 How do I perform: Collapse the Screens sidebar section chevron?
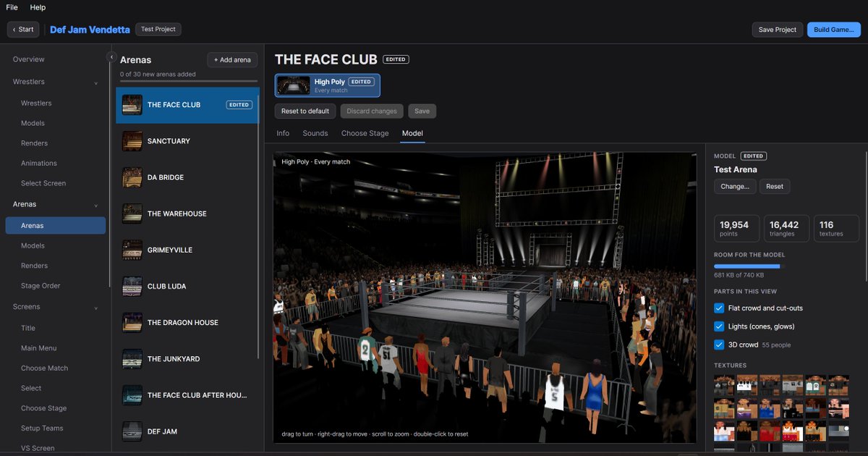[x=95, y=308]
